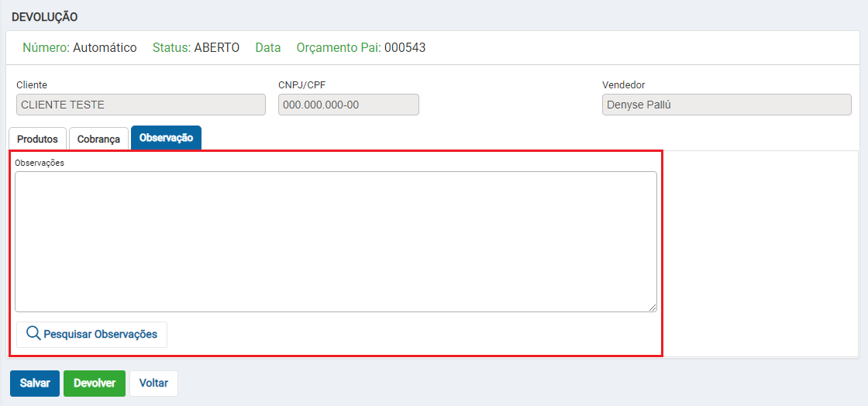Click the DEVOLUÇÃO heading
Image resolution: width=868 pixels, height=406 pixels.
45,17
